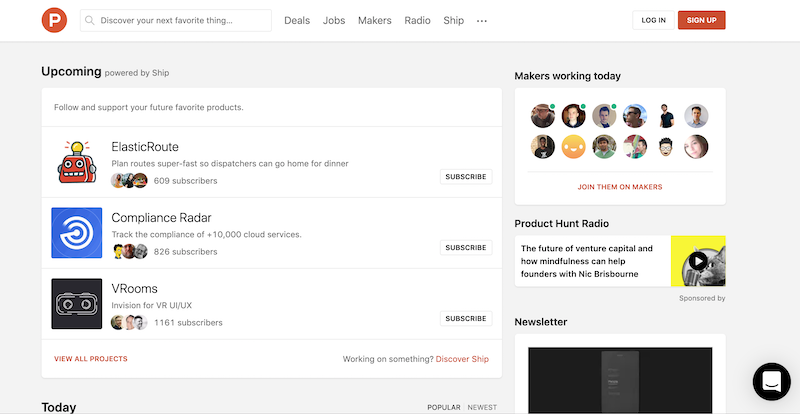Switch to Popular sorting
The height and width of the screenshot is (414, 800).
(x=443, y=407)
